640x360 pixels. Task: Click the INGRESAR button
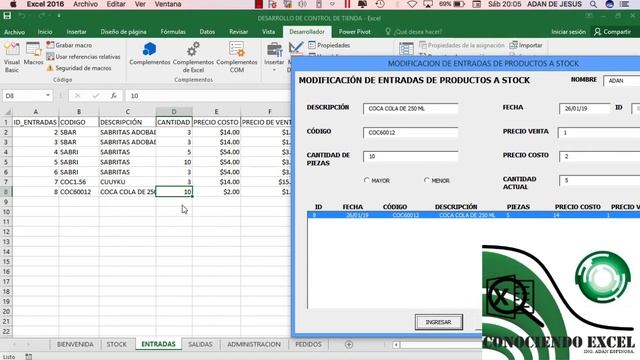tap(438, 322)
